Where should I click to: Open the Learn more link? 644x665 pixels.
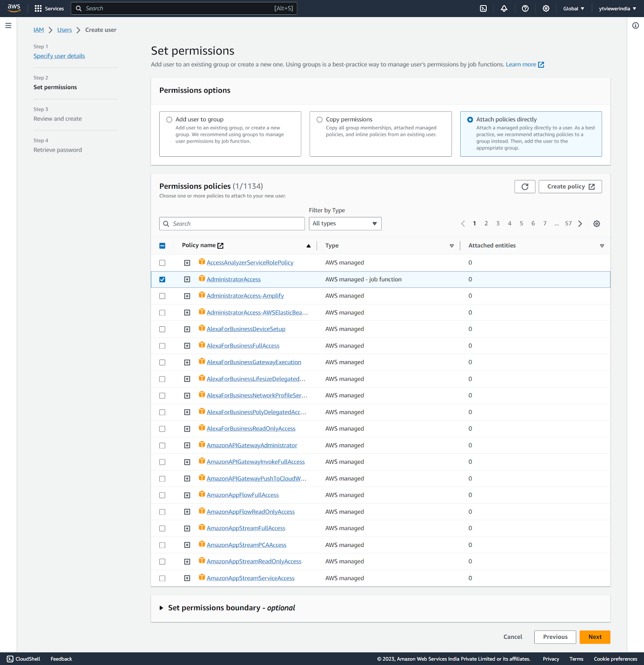pyautogui.click(x=521, y=64)
